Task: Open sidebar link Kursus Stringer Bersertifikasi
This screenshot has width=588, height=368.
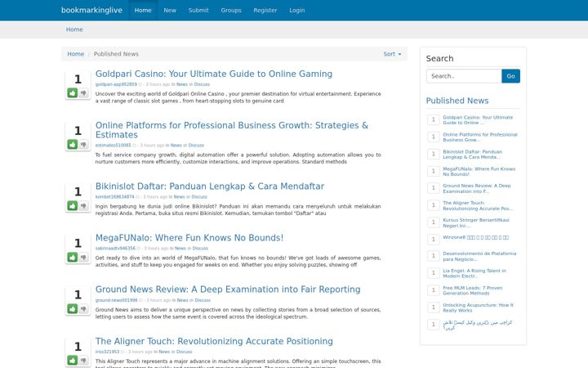Action: coord(476,222)
